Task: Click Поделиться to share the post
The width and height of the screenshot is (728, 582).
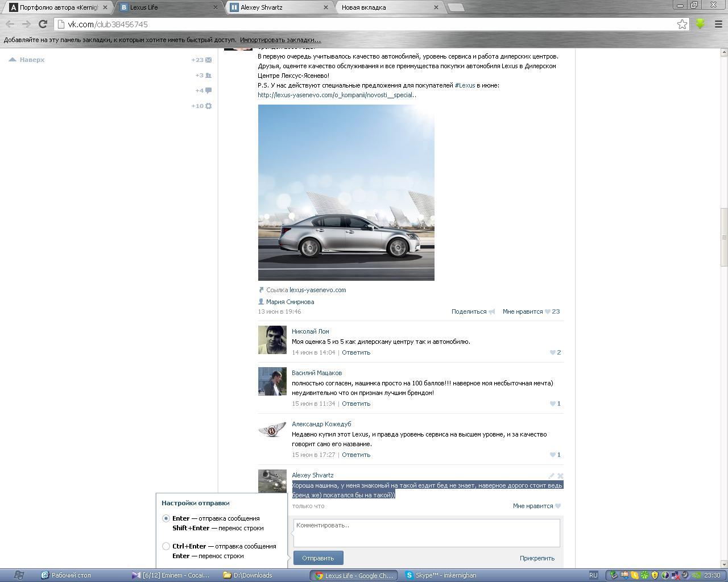Action: tap(473, 311)
